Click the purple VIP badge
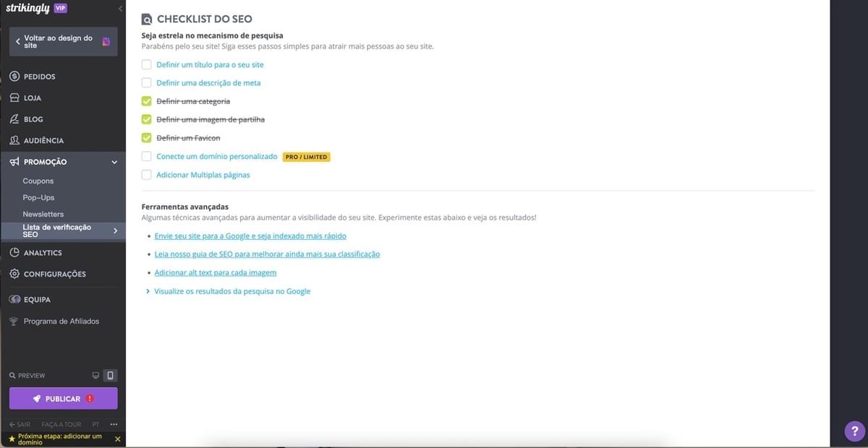Image resolution: width=868 pixels, height=448 pixels. 61,8
